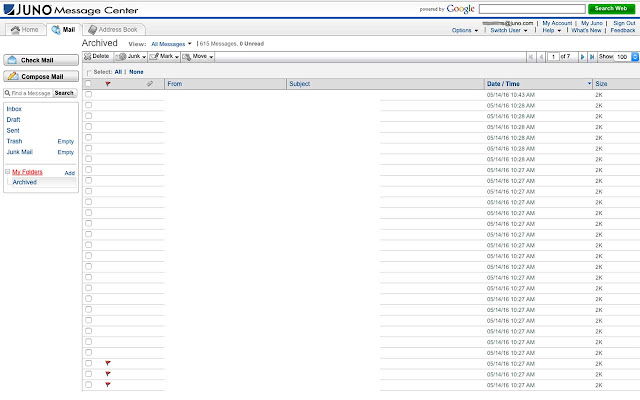Check the last visible message checkbox

tap(89, 384)
